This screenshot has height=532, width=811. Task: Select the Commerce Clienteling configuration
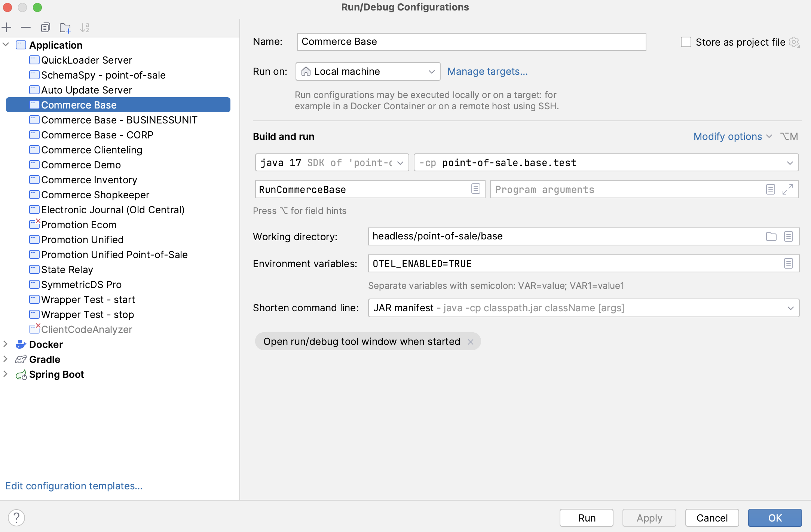(x=92, y=150)
